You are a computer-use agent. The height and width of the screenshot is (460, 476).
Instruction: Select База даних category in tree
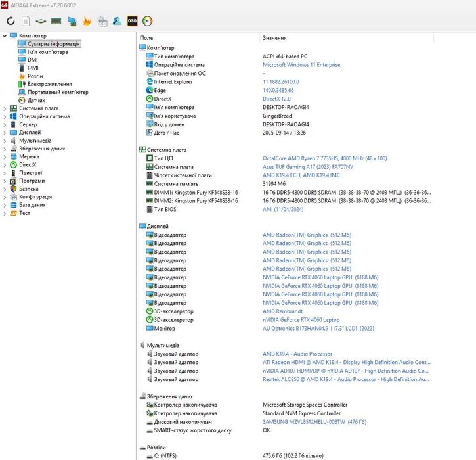click(x=32, y=205)
